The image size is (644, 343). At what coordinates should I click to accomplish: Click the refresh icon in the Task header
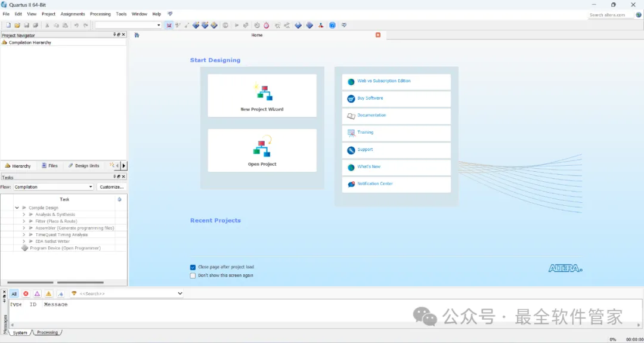pyautogui.click(x=119, y=199)
